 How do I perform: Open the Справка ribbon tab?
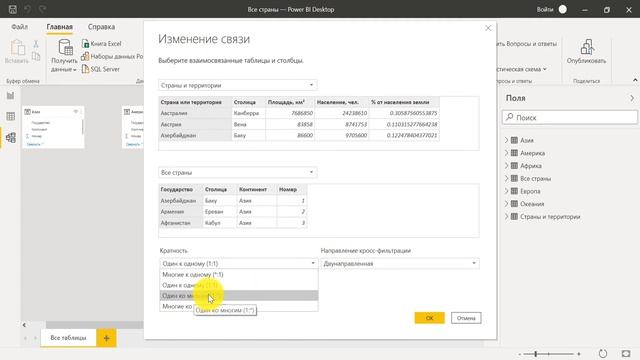pos(101,27)
